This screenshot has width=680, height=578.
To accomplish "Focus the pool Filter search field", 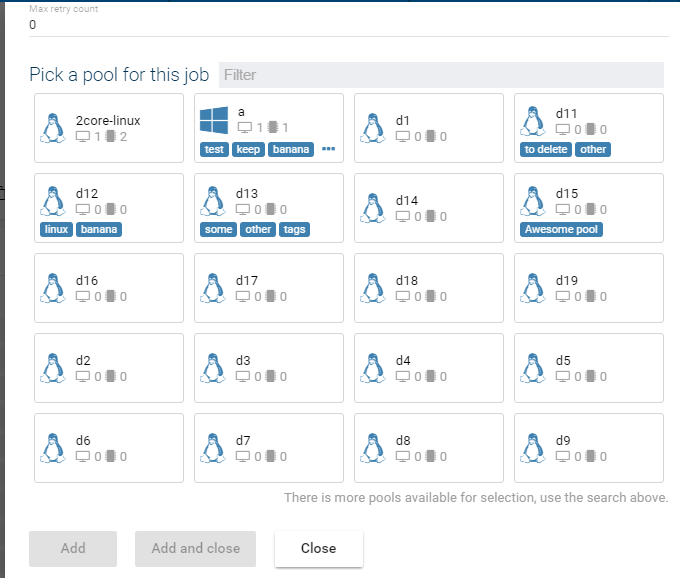I will pos(440,75).
